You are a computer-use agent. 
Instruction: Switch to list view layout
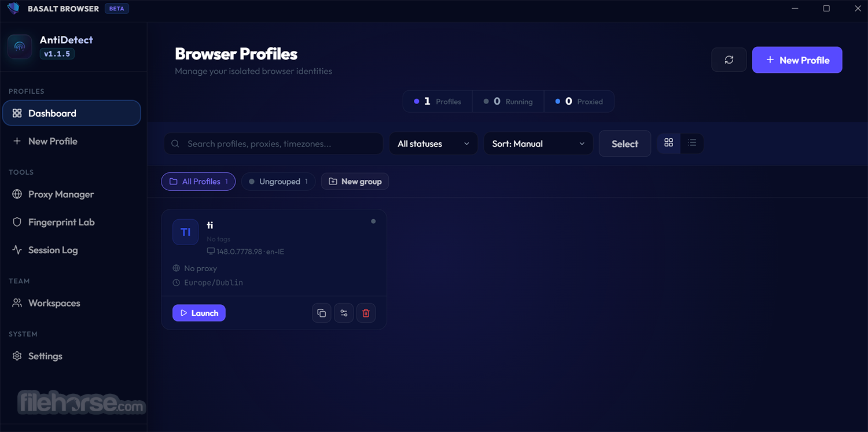(x=692, y=143)
